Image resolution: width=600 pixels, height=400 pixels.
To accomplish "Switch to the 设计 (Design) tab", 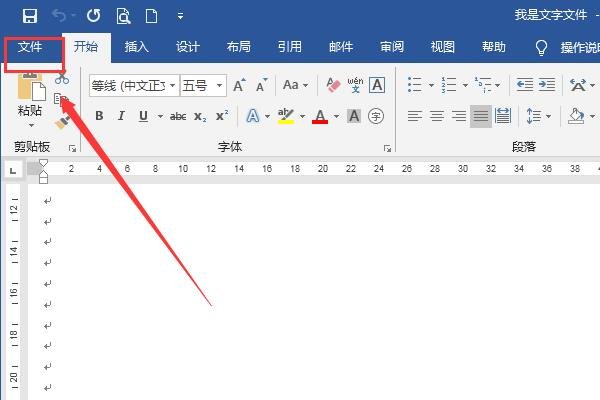I will pos(188,47).
